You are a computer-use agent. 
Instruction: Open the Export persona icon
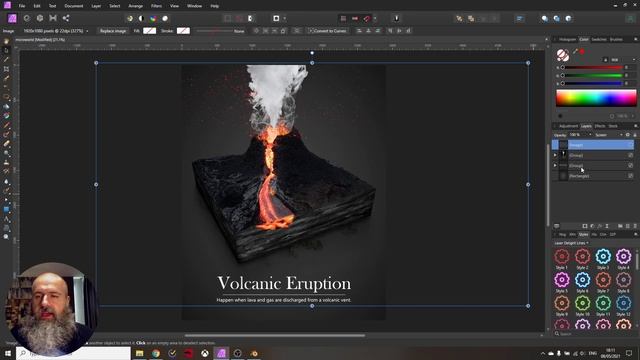pos(66,18)
